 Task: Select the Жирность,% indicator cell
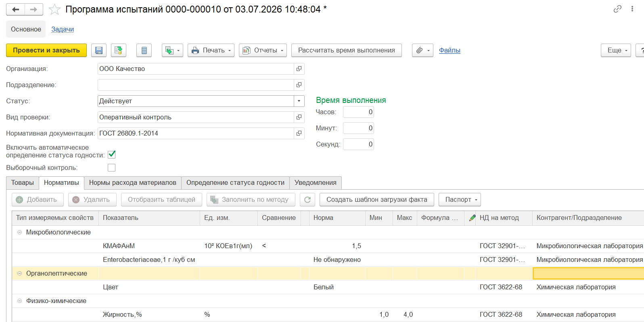(x=149, y=315)
